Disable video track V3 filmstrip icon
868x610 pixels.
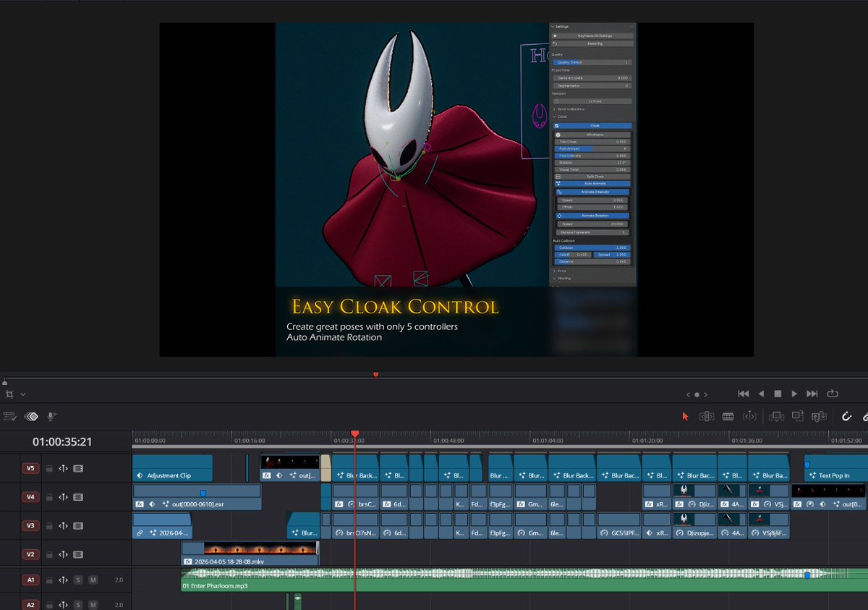point(78,526)
